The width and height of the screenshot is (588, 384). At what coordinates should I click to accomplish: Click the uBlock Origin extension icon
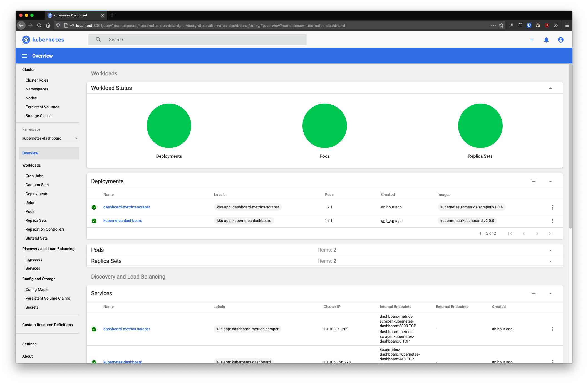[547, 25]
